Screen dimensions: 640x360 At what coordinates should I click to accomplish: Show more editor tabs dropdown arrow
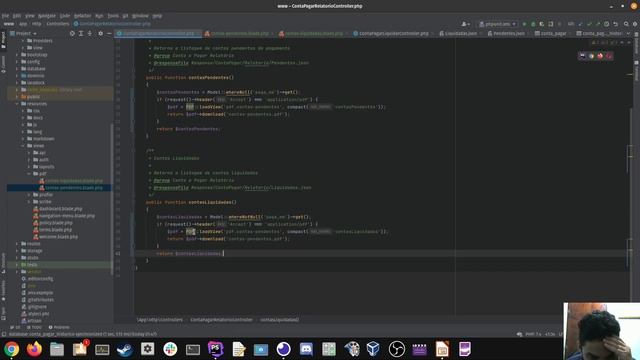[x=628, y=33]
